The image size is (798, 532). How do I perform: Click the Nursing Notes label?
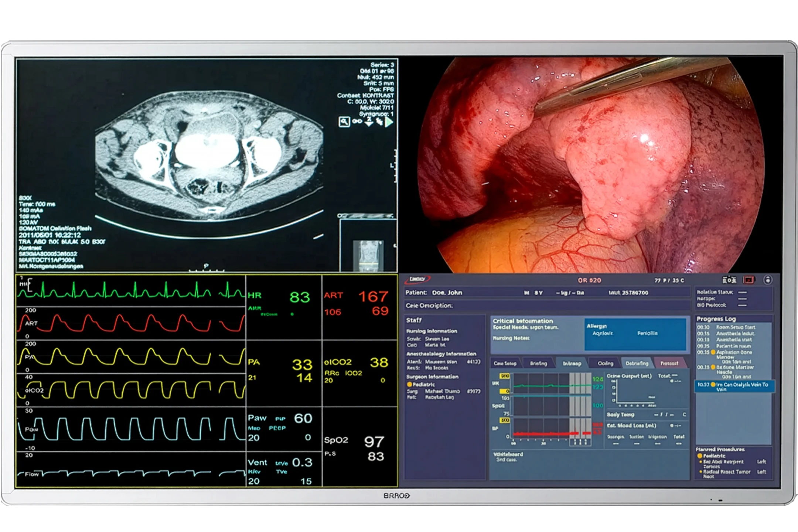coord(511,338)
